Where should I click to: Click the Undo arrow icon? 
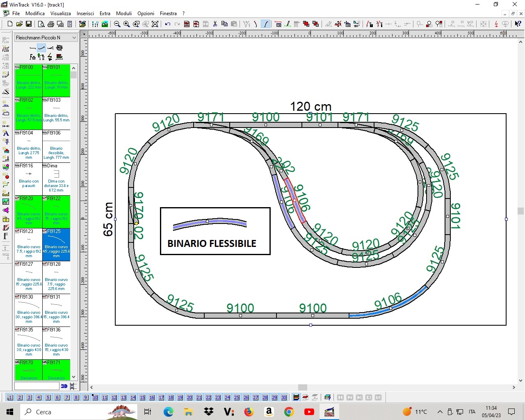coord(167,24)
